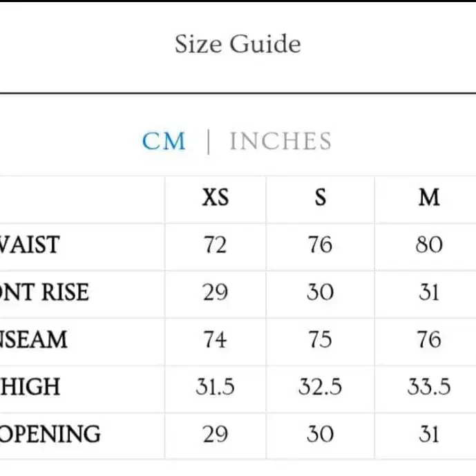
Task: Click the WAIST row label
Action: (x=30, y=245)
